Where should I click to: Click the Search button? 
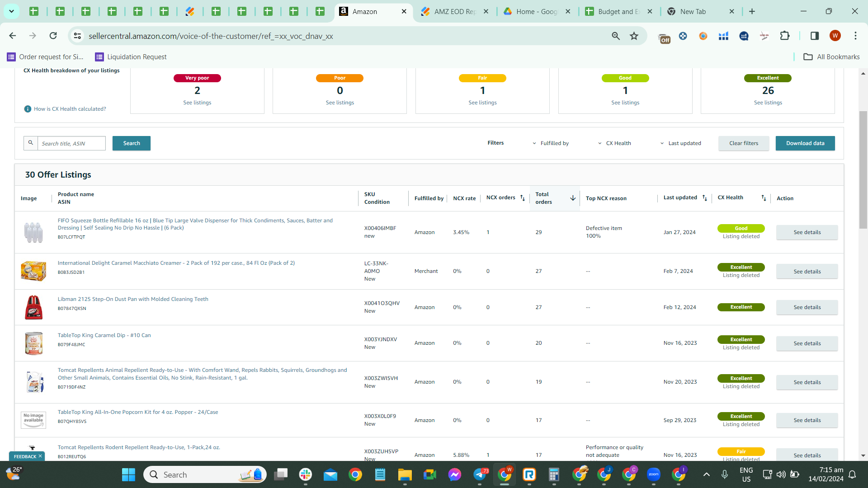132,143
